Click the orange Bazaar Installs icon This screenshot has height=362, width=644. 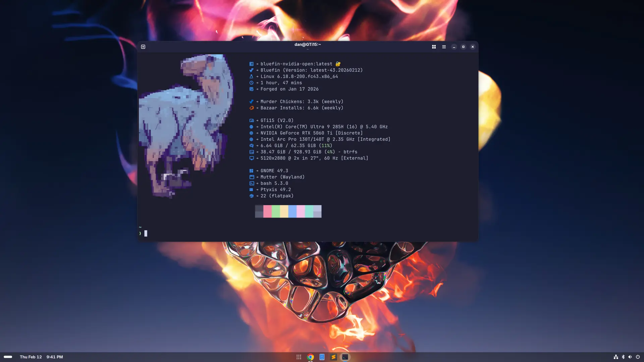click(252, 108)
